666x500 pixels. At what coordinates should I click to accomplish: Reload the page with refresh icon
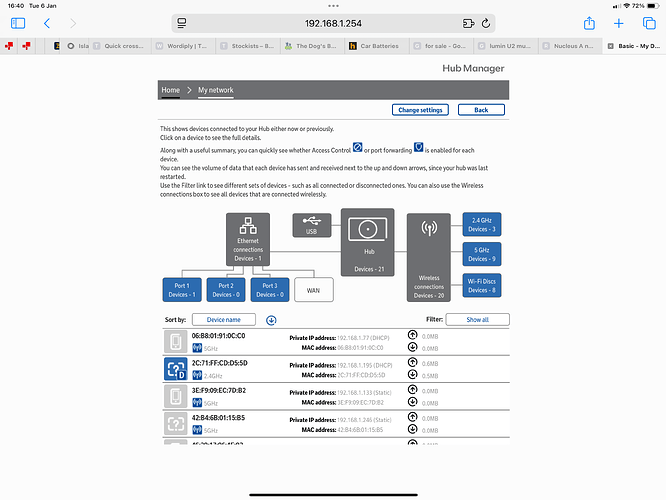[486, 22]
